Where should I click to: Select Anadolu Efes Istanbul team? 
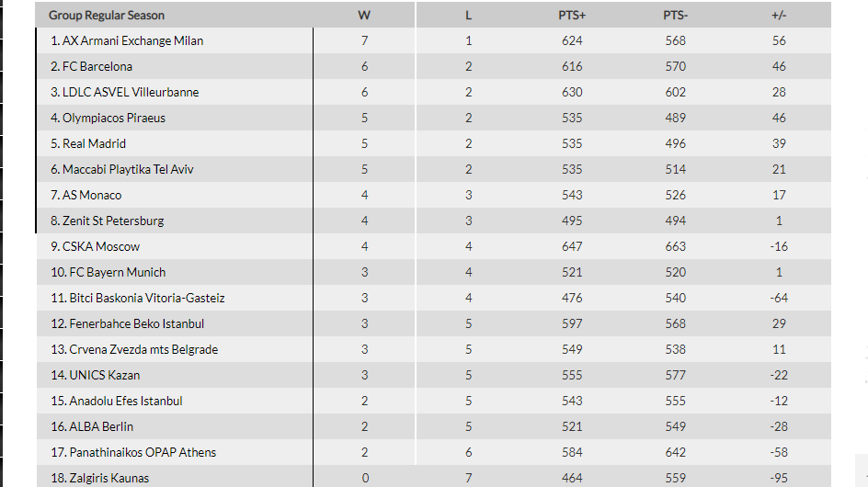click(x=126, y=401)
